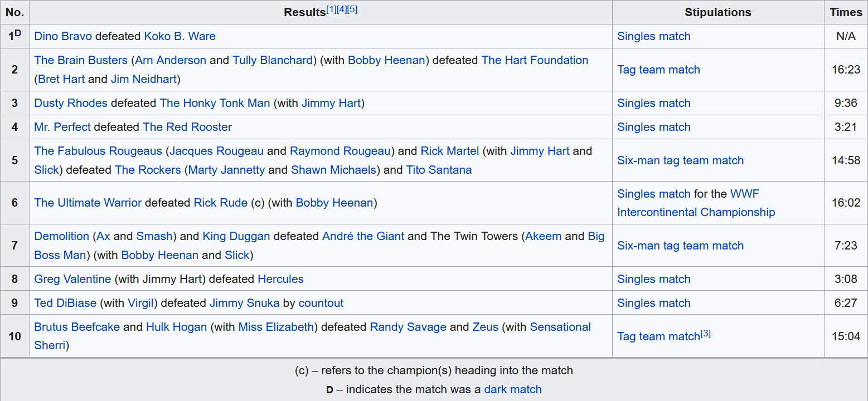Click the André the Giant link
Viewport: 868px width, 401px height.
coord(363,236)
